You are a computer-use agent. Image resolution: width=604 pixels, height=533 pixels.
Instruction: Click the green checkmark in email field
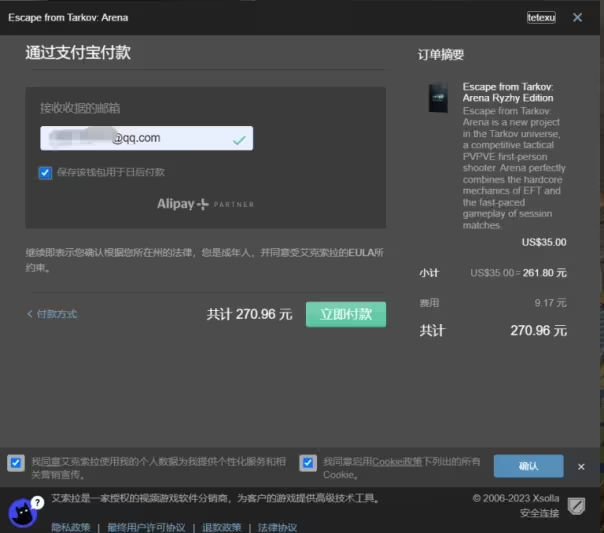tap(239, 140)
